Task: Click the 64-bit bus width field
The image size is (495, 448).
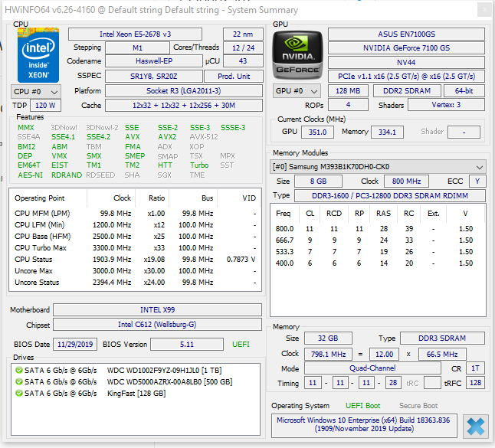Action: pyautogui.click(x=464, y=91)
